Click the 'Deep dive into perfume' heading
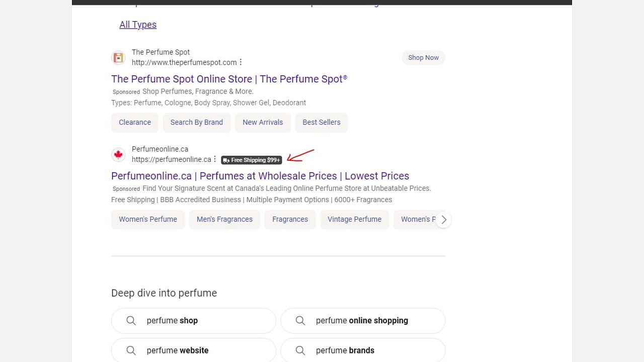The width and height of the screenshot is (644, 362). [x=164, y=293]
